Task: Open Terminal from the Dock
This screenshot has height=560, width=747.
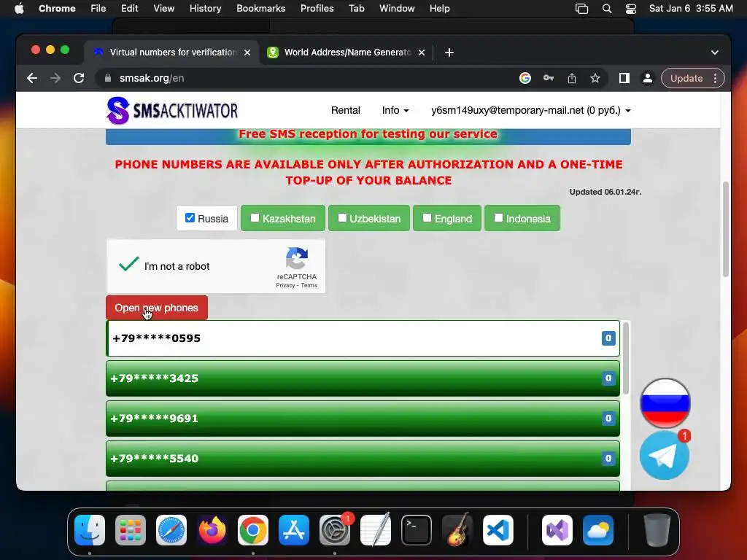Action: pyautogui.click(x=417, y=530)
